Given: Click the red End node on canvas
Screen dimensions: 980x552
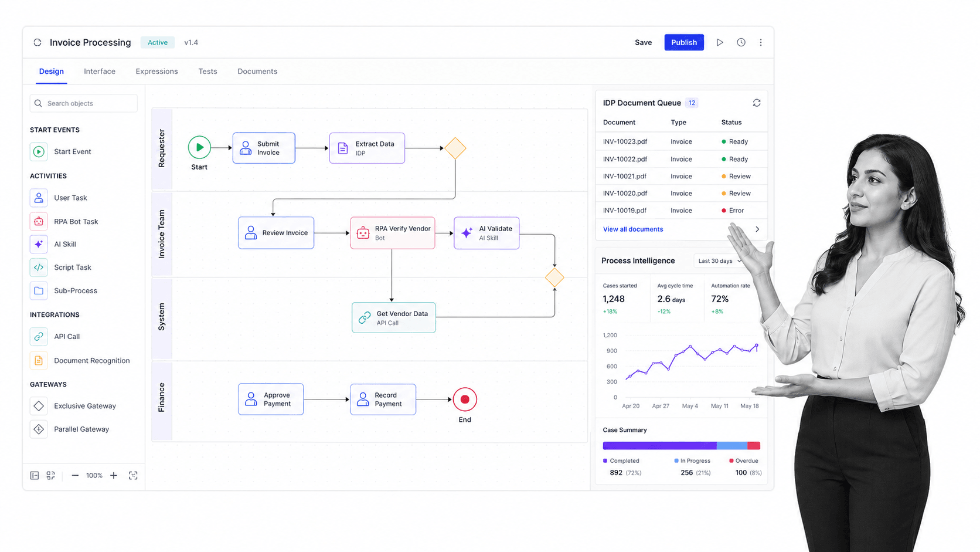Looking at the screenshot, I should click(x=465, y=399).
